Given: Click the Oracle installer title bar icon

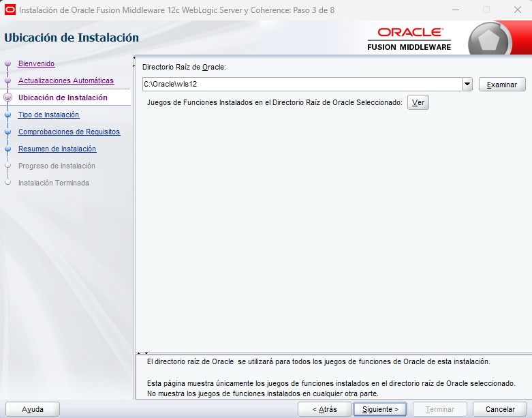Looking at the screenshot, I should (x=10, y=10).
